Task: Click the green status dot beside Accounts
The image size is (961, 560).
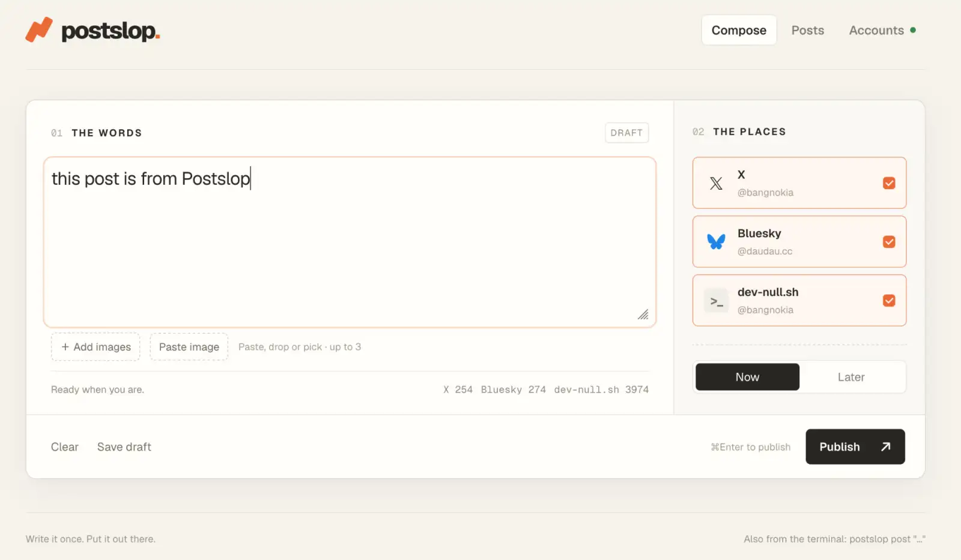Action: click(x=913, y=30)
